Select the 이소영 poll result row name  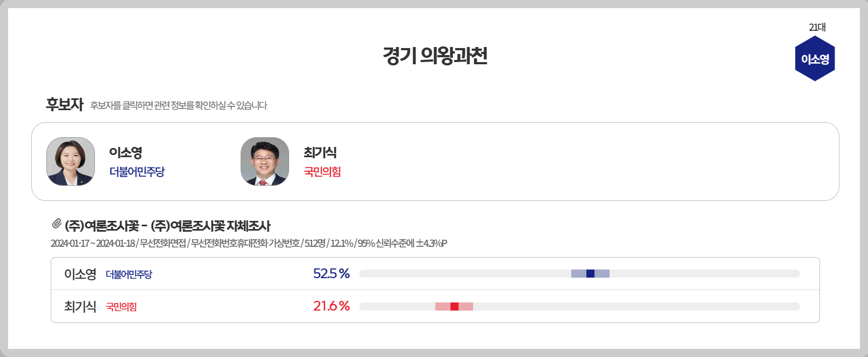(x=80, y=274)
